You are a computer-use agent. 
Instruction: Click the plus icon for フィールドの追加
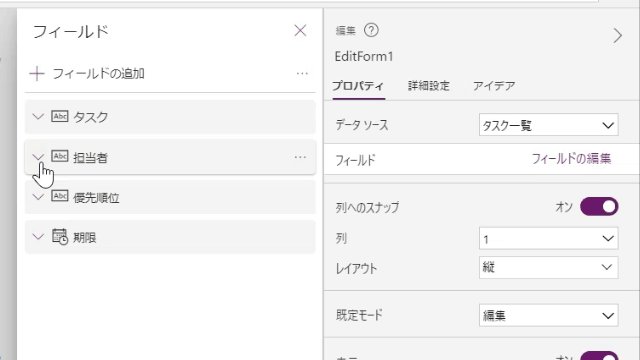click(37, 74)
